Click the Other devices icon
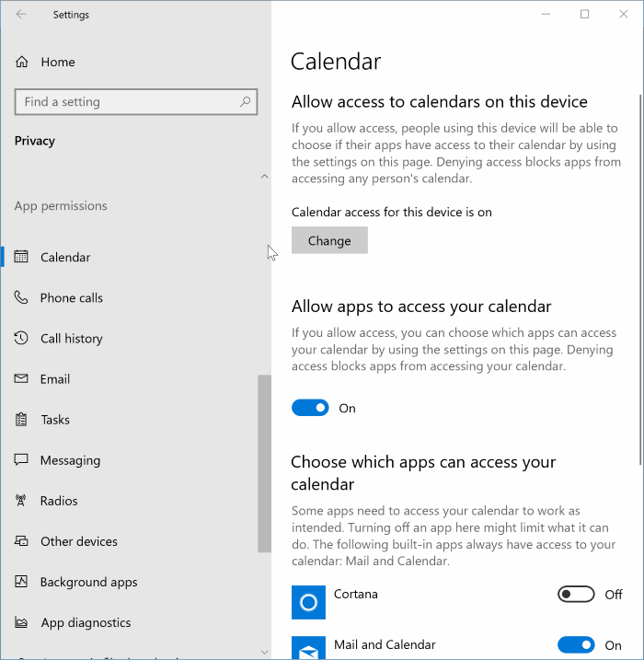This screenshot has height=660, width=644. coord(21,540)
